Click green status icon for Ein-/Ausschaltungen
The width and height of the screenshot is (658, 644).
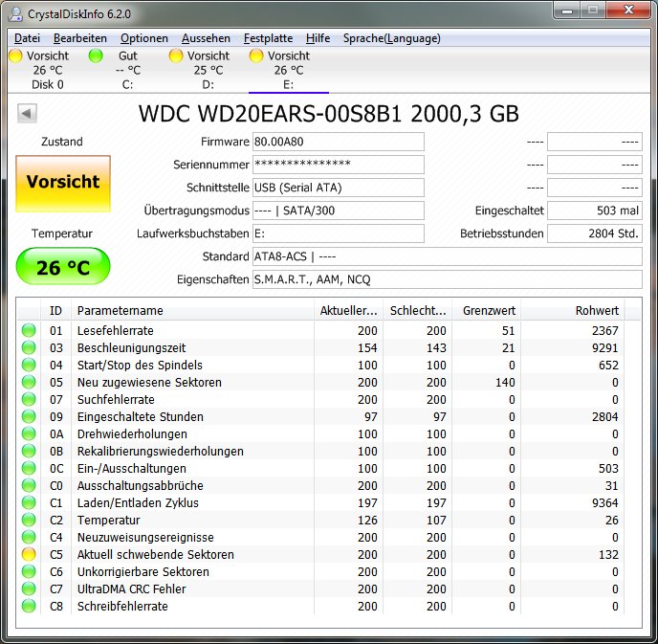pos(29,468)
